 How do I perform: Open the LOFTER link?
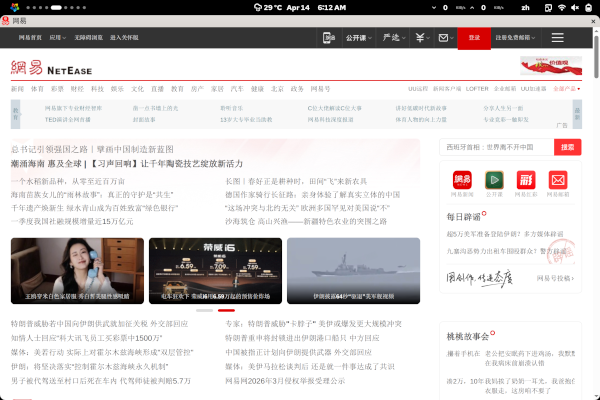[477, 89]
